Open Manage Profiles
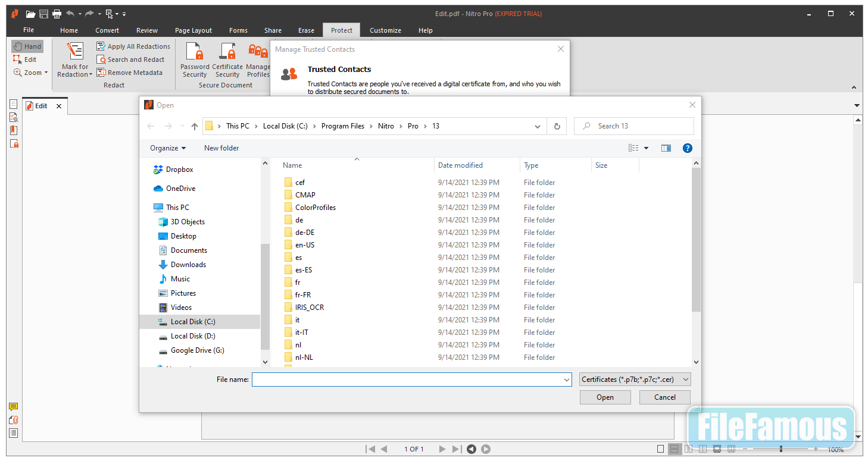 (x=258, y=59)
